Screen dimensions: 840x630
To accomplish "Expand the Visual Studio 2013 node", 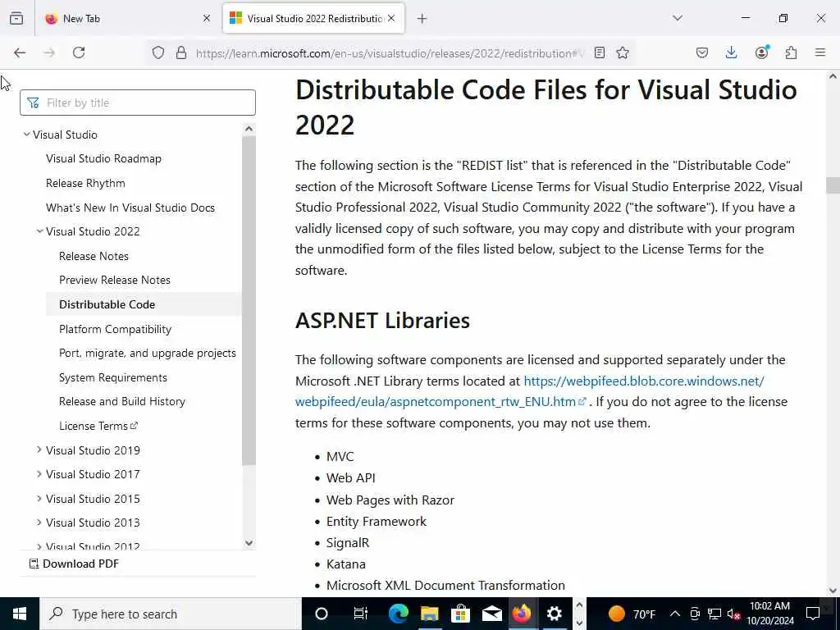I will pyautogui.click(x=39, y=523).
